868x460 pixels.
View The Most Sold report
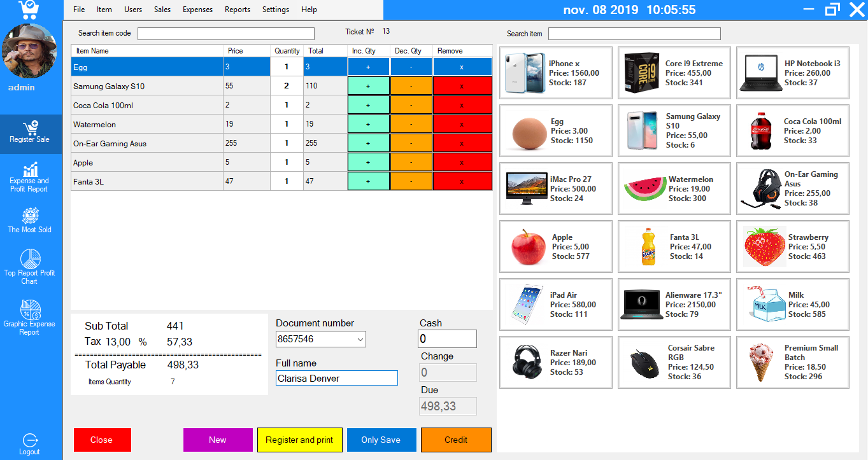pos(30,221)
